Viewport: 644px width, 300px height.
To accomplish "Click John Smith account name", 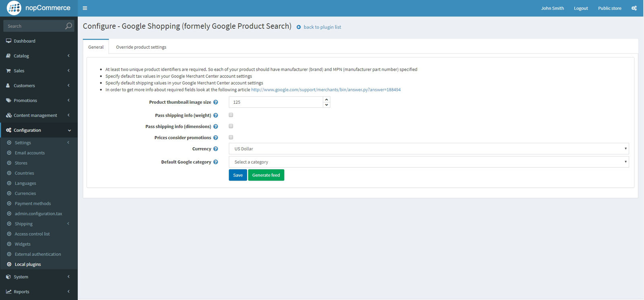I will tap(552, 8).
